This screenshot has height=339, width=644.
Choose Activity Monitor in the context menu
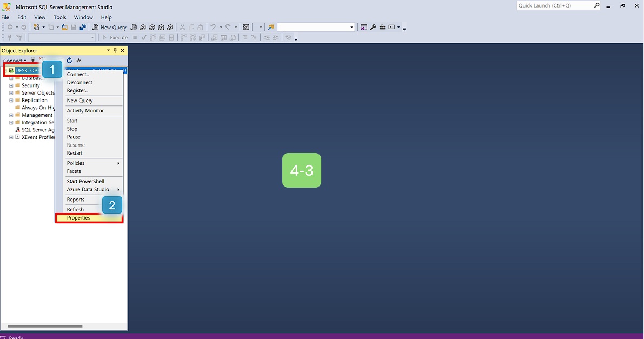89,110
